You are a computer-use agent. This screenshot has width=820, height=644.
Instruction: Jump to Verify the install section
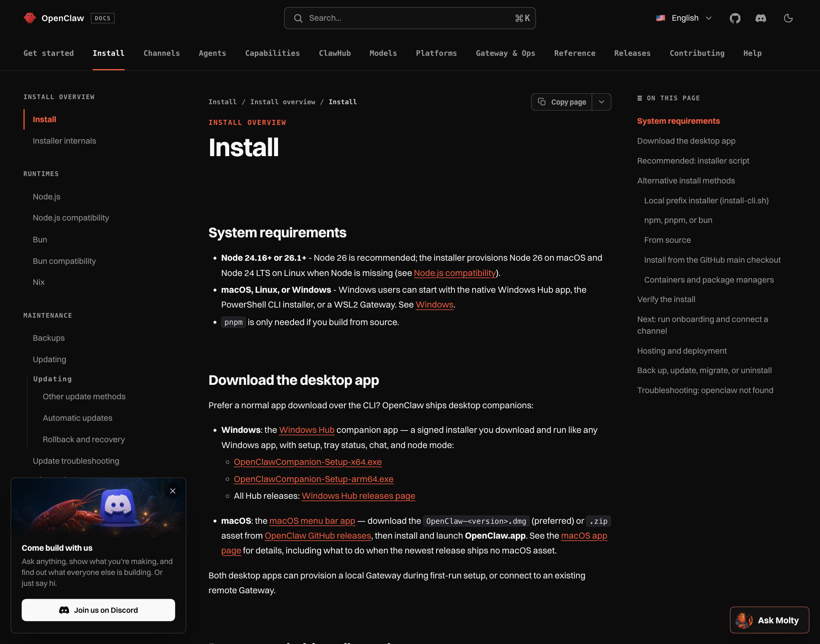(x=666, y=299)
